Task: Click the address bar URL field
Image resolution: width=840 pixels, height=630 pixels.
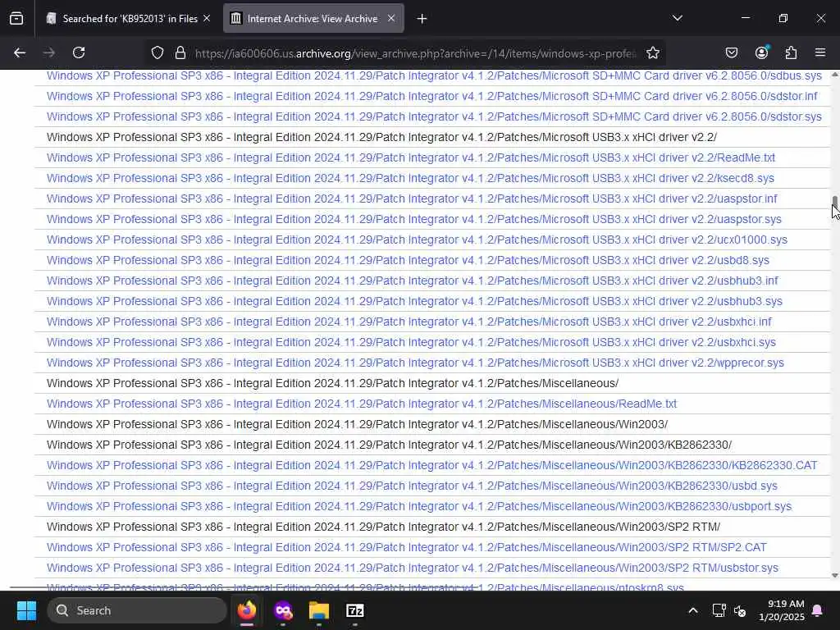Action: click(415, 53)
